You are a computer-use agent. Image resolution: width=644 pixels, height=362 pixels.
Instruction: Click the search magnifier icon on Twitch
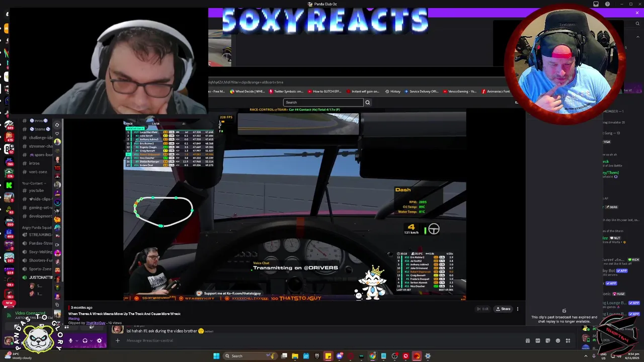click(x=367, y=103)
